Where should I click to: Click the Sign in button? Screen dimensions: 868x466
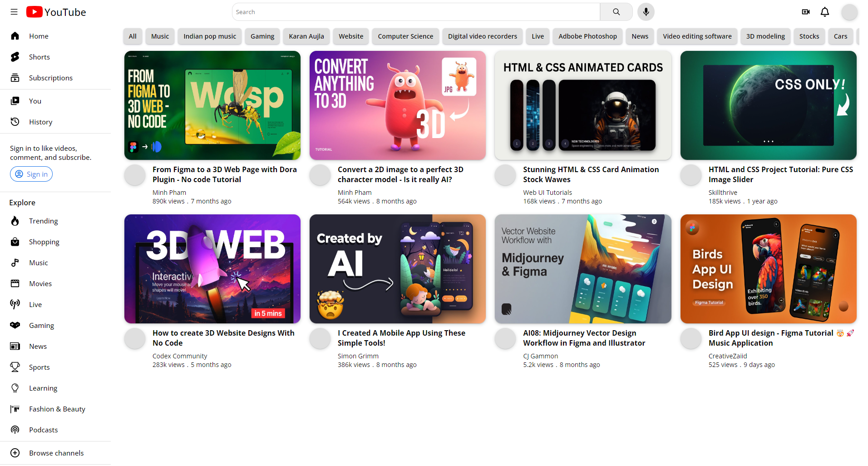tap(31, 174)
